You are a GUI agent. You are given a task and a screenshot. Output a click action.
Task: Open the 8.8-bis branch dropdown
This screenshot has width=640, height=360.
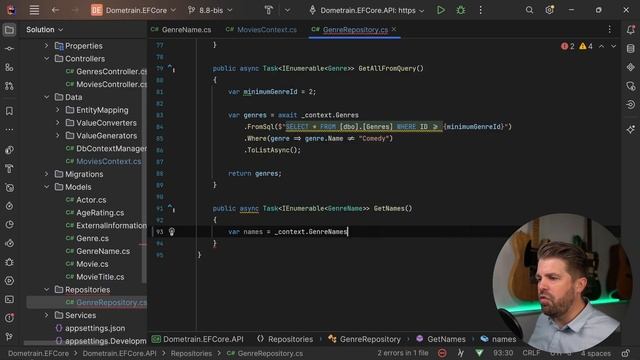click(210, 10)
